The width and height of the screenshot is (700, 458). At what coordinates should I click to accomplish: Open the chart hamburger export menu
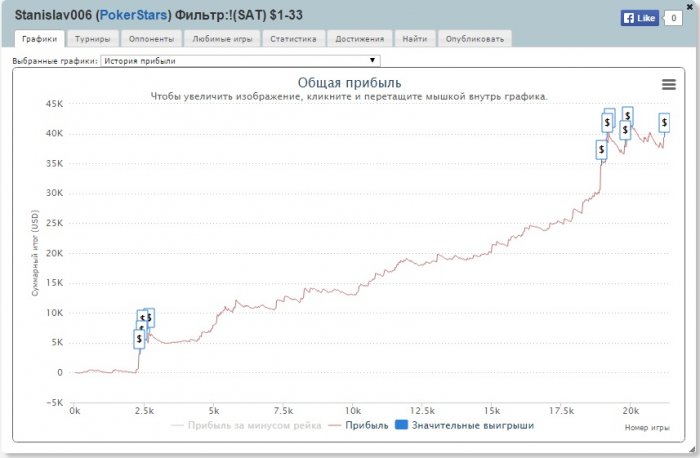668,84
